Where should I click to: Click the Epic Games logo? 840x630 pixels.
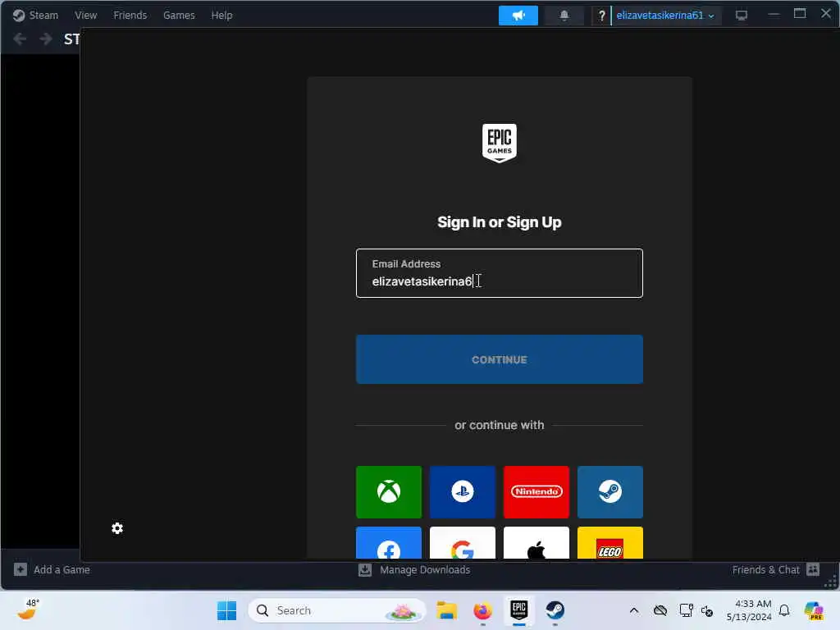point(500,143)
